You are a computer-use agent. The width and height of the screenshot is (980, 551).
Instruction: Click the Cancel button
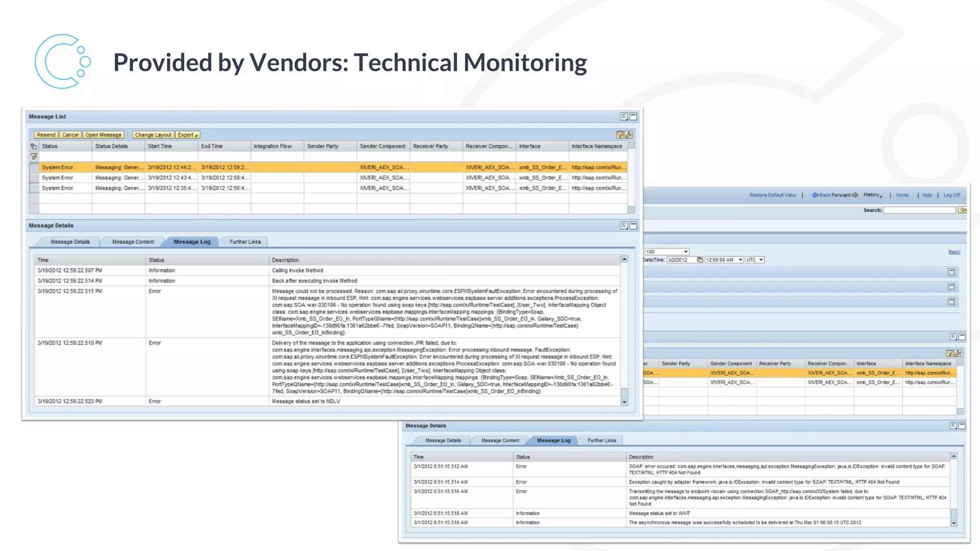pos(70,135)
